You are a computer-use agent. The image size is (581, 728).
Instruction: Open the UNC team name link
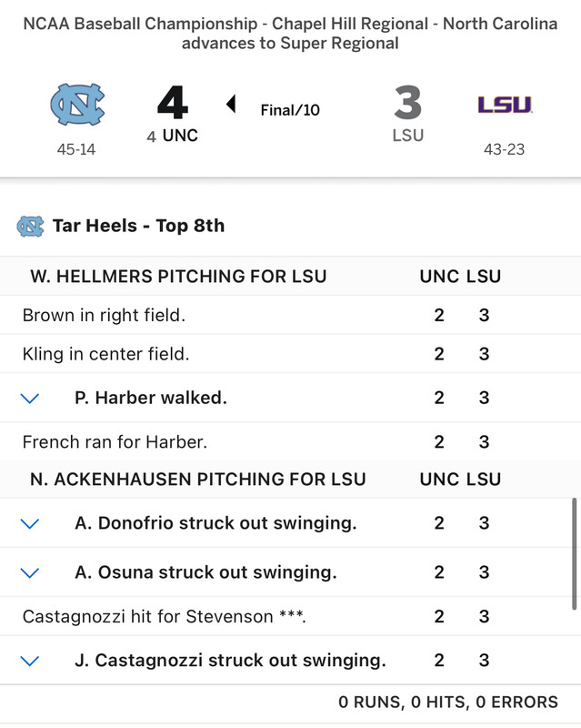coord(180,136)
